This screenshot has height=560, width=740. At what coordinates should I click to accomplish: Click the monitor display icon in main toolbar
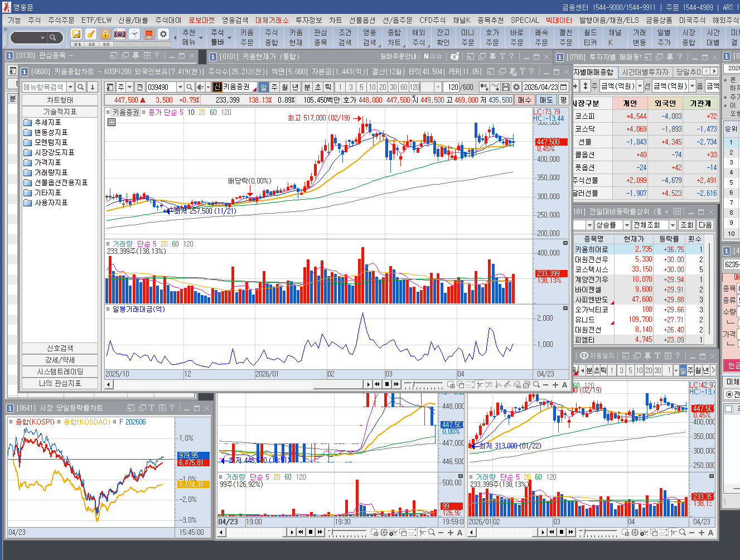pyautogui.click(x=149, y=34)
